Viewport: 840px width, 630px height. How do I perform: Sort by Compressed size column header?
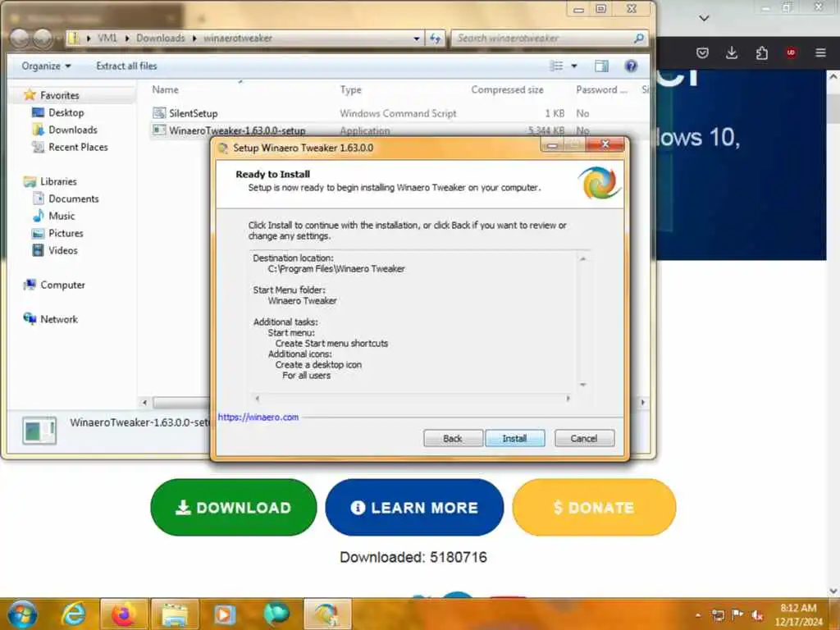pyautogui.click(x=507, y=89)
